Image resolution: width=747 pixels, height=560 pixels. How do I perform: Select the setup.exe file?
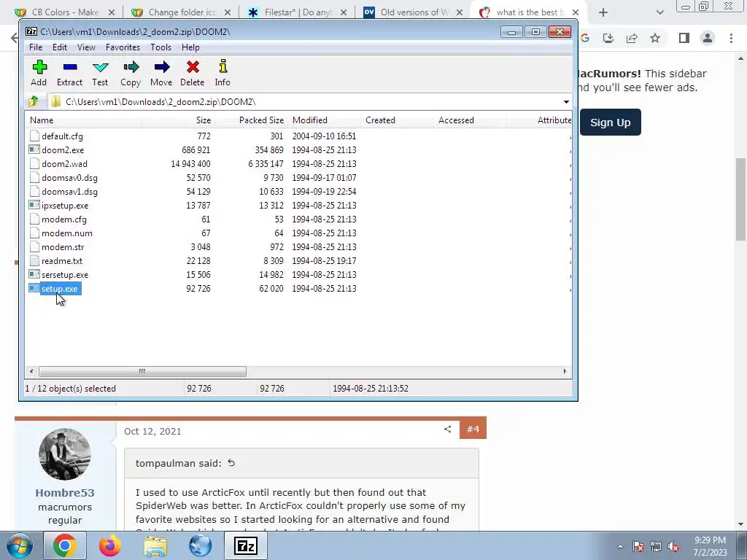pos(60,289)
